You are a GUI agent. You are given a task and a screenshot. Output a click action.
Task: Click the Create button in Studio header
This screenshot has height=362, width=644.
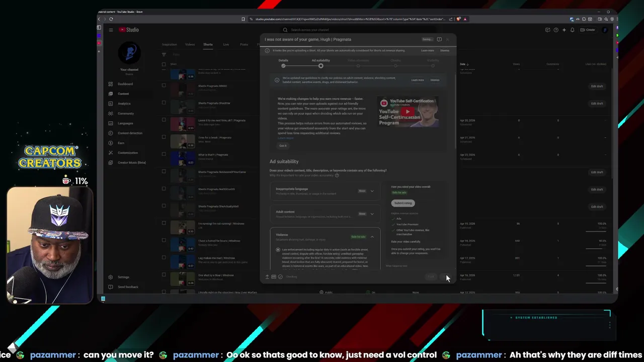[588, 30]
